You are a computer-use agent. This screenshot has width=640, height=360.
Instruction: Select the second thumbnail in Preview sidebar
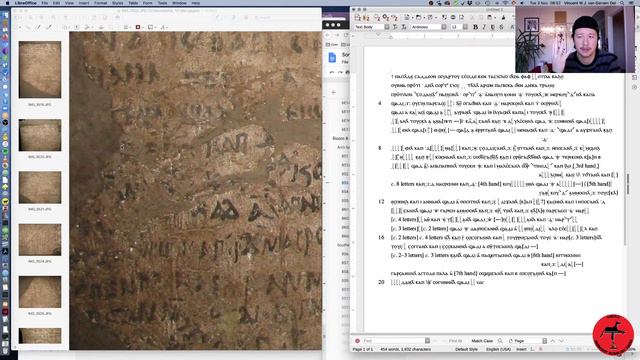[x=40, y=135]
